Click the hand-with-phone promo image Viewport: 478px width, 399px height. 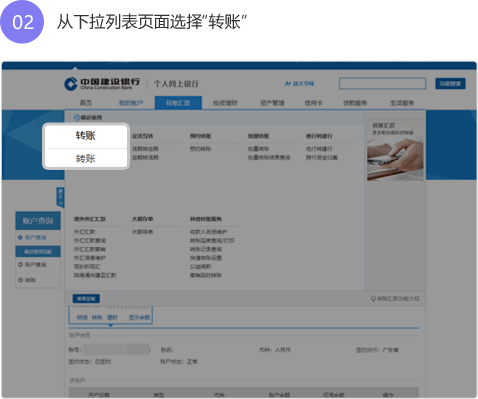(x=395, y=159)
